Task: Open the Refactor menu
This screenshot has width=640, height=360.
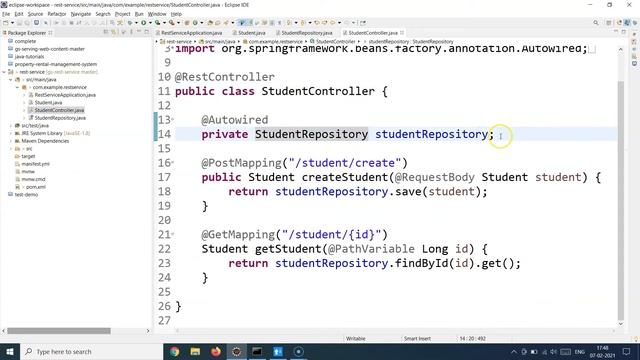Action: point(57,14)
